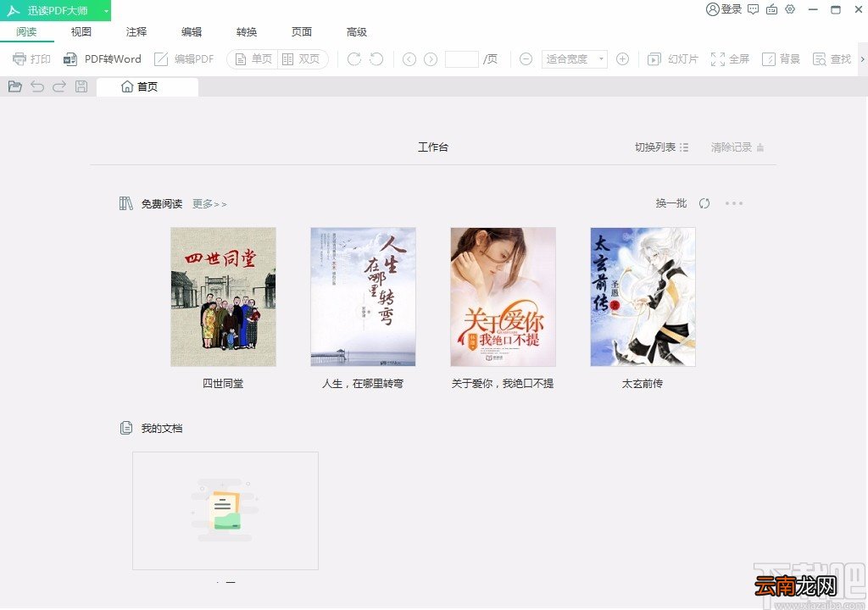This screenshot has width=868, height=610.
Task: Click the refresh circular arrows icon
Action: 704,203
